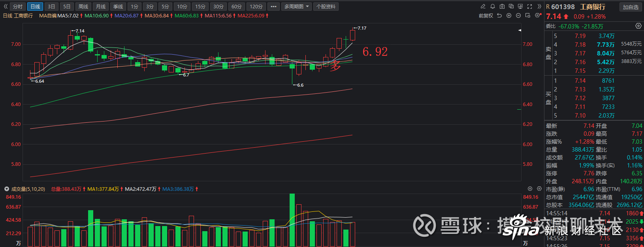The height and width of the screenshot is (247, 644).
Task: Select the 120分 minute period
Action: (256, 6)
